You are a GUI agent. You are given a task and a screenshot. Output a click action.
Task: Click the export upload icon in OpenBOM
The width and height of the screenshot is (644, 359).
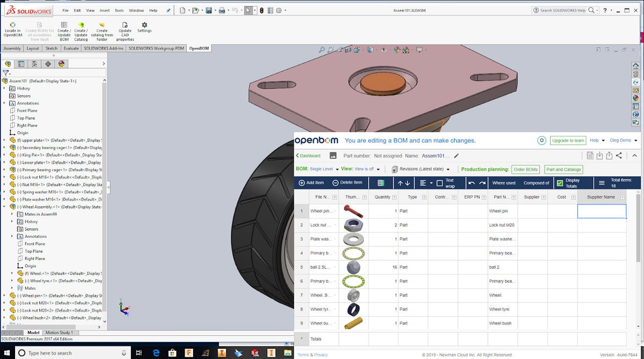pos(609,156)
